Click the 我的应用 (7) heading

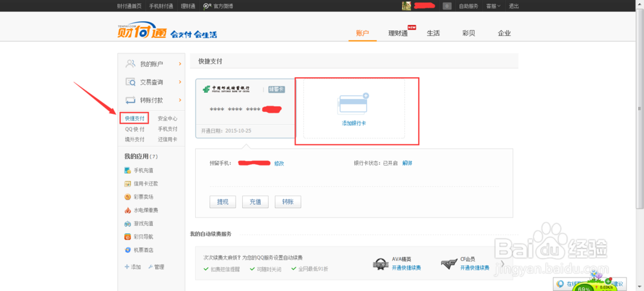click(x=141, y=156)
